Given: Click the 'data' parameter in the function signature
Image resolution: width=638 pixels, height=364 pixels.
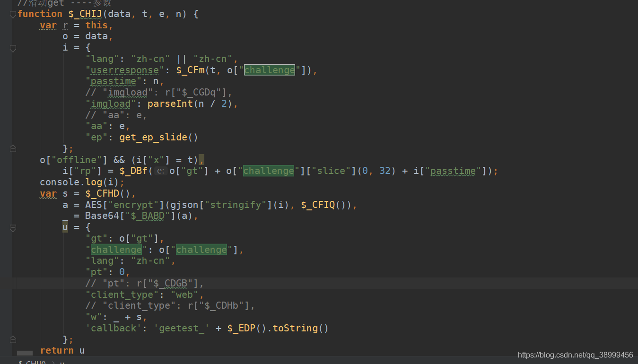Looking at the screenshot, I should click(x=119, y=14).
